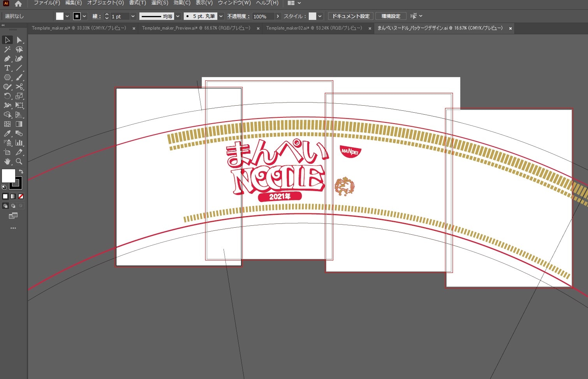
Task: Activate the Eyedropper tool
Action: tap(7, 134)
